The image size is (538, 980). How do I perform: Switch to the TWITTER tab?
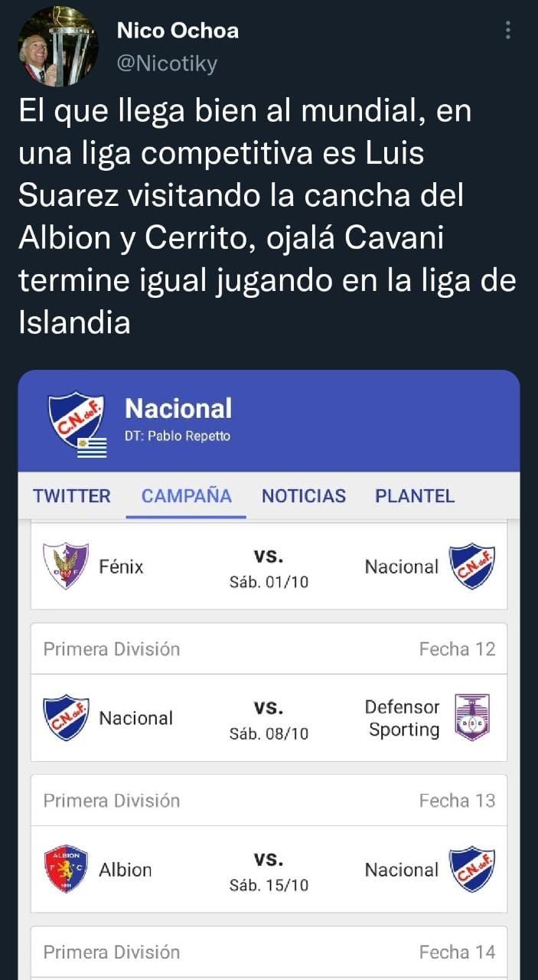(72, 495)
